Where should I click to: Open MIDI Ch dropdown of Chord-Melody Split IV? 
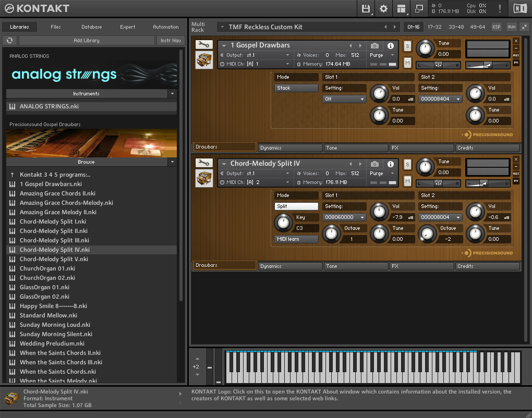click(255, 182)
